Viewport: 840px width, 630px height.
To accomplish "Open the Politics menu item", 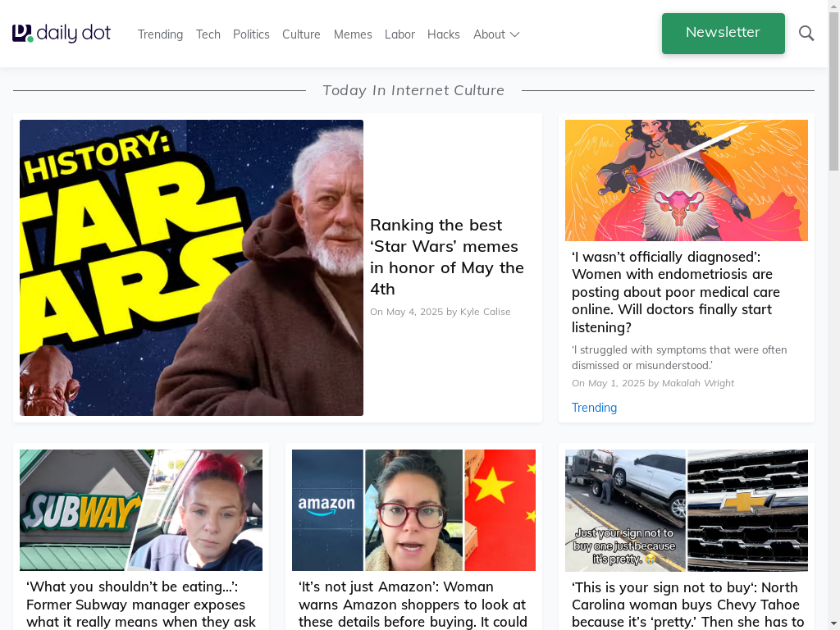I will coord(251,34).
